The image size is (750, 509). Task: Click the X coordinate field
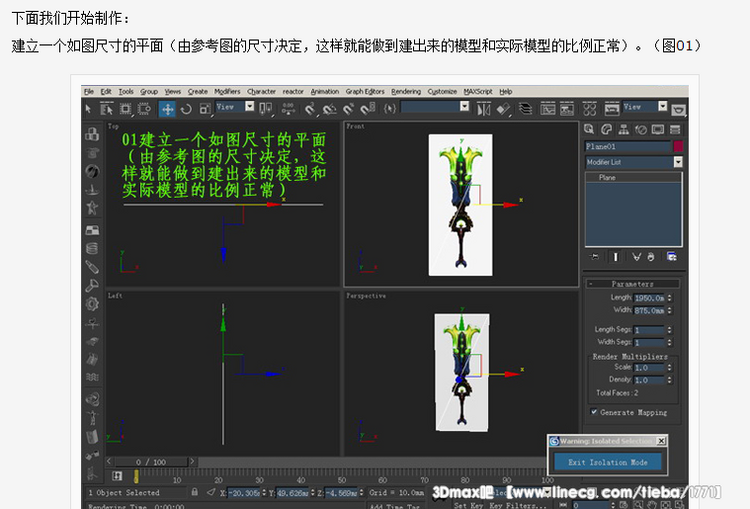click(x=244, y=492)
